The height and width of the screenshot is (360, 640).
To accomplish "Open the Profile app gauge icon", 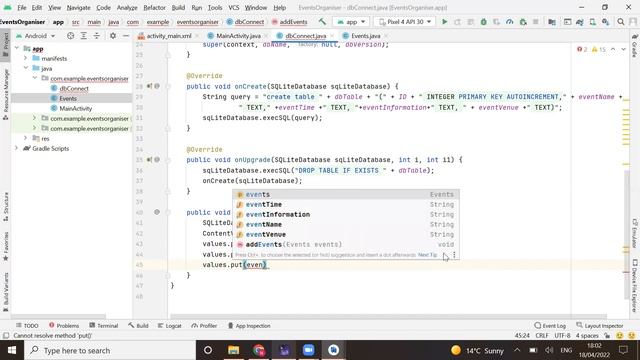I will point(509,22).
